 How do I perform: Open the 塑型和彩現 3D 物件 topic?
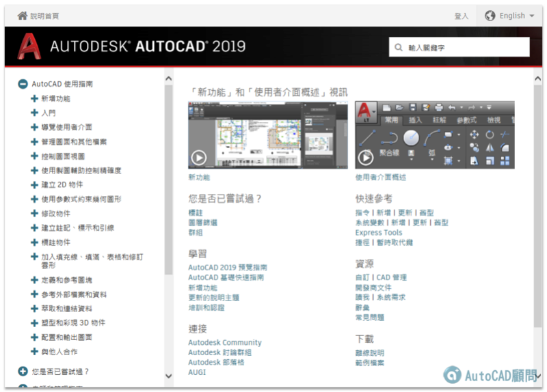click(x=73, y=323)
